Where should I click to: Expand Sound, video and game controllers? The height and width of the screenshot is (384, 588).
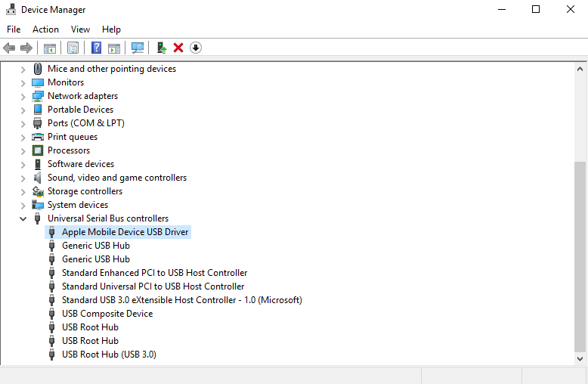(23, 178)
